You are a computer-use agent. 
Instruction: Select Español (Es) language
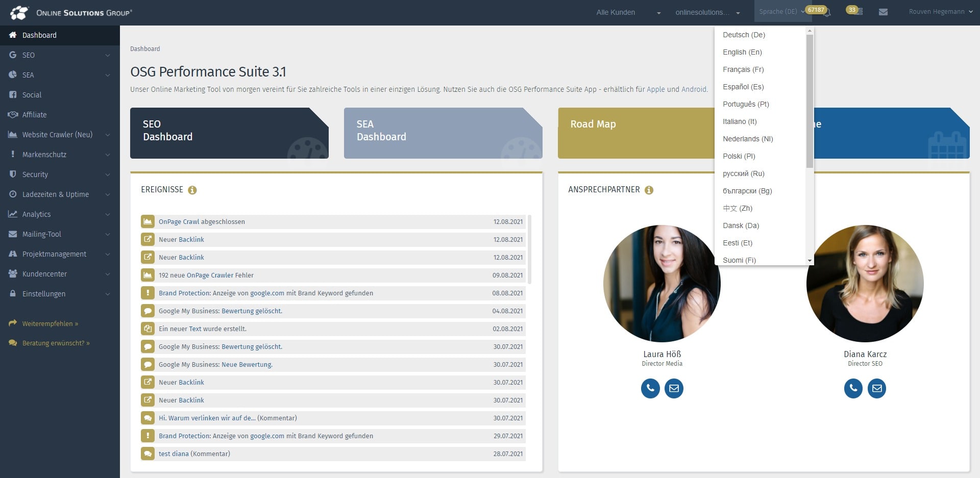761,87
